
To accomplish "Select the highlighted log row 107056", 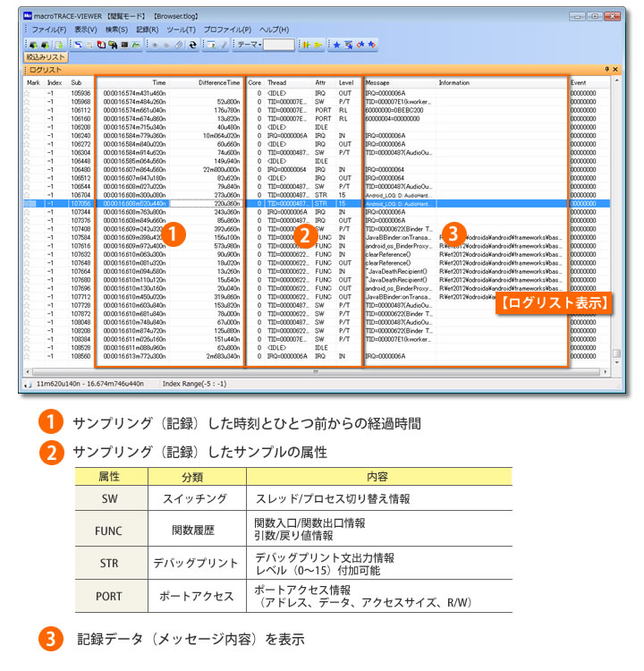I will [317, 204].
